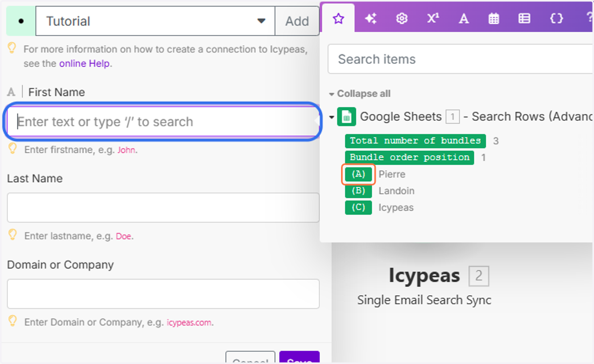Click the Add connection button
The width and height of the screenshot is (594, 364).
[297, 21]
